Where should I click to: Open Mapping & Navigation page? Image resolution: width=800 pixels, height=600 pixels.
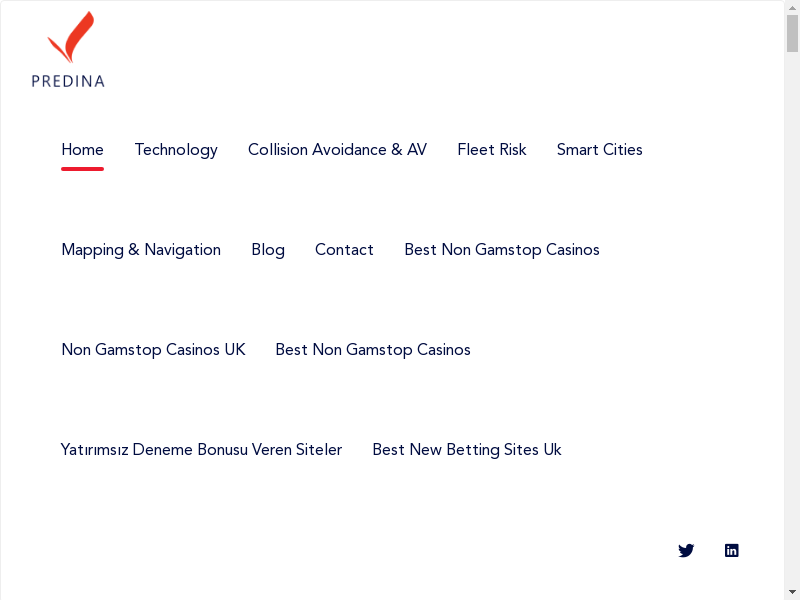point(141,250)
